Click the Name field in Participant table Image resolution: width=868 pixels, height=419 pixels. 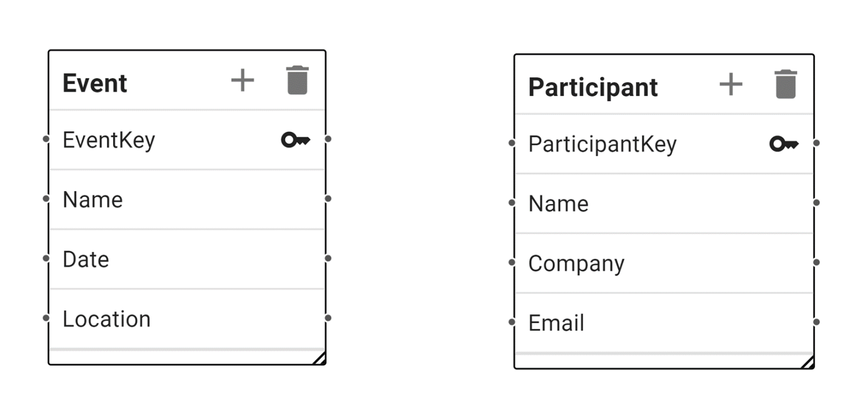(x=558, y=204)
